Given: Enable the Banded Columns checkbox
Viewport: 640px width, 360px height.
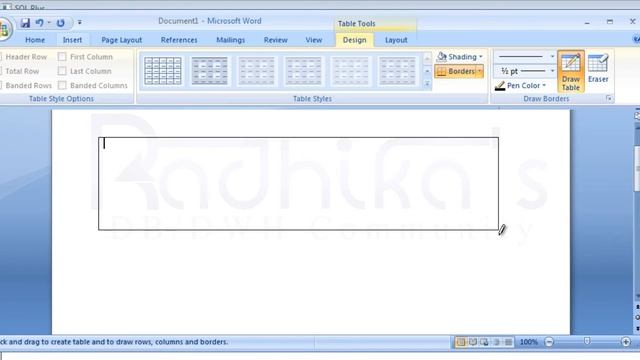Looking at the screenshot, I should [x=62, y=85].
